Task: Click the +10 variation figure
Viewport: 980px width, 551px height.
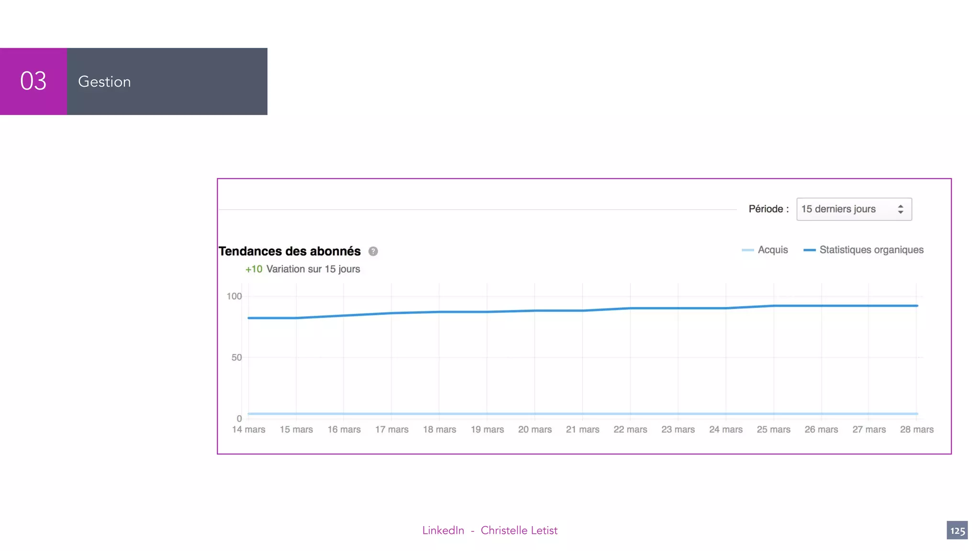Action: click(254, 269)
